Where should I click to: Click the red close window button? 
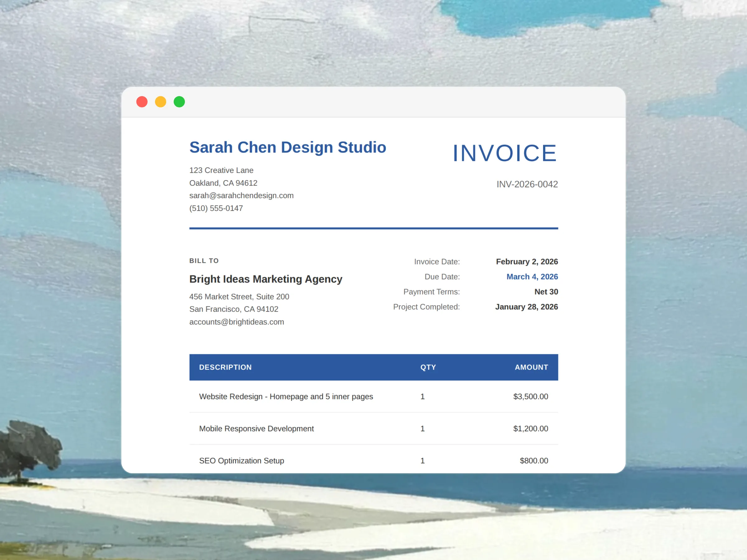[x=142, y=102]
